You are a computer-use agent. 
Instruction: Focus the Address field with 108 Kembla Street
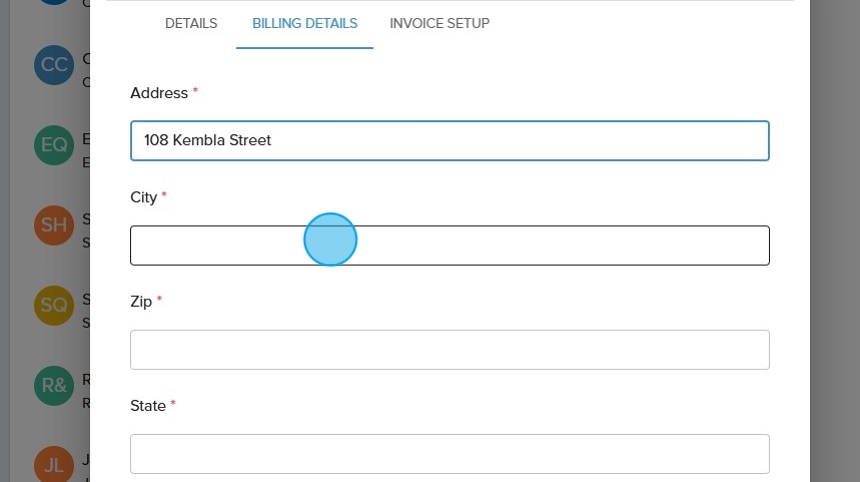pos(450,141)
